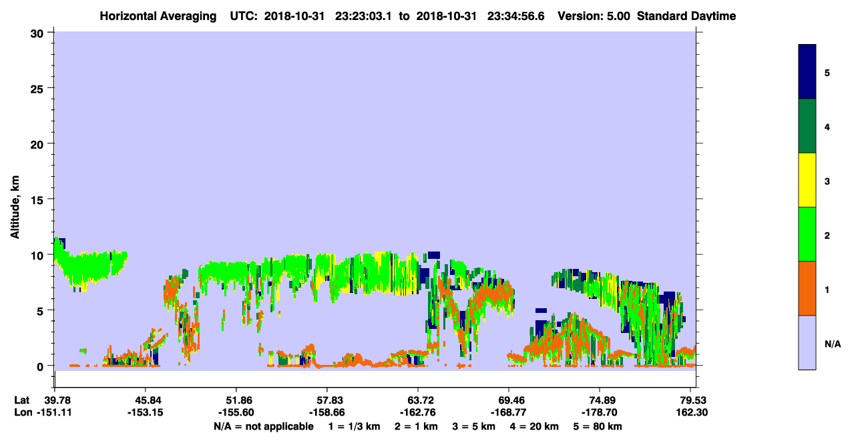Click longitude value -178.70
Screen dimensions: 868x445
point(600,413)
